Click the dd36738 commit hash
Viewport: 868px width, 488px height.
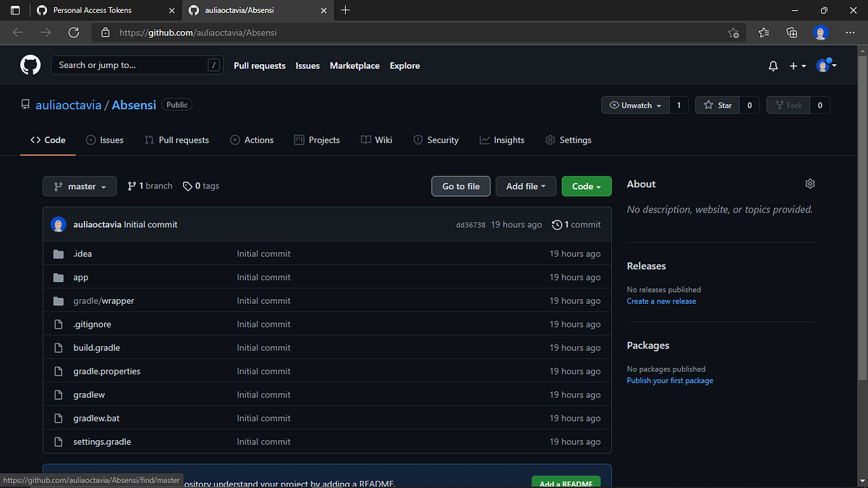pyautogui.click(x=471, y=224)
